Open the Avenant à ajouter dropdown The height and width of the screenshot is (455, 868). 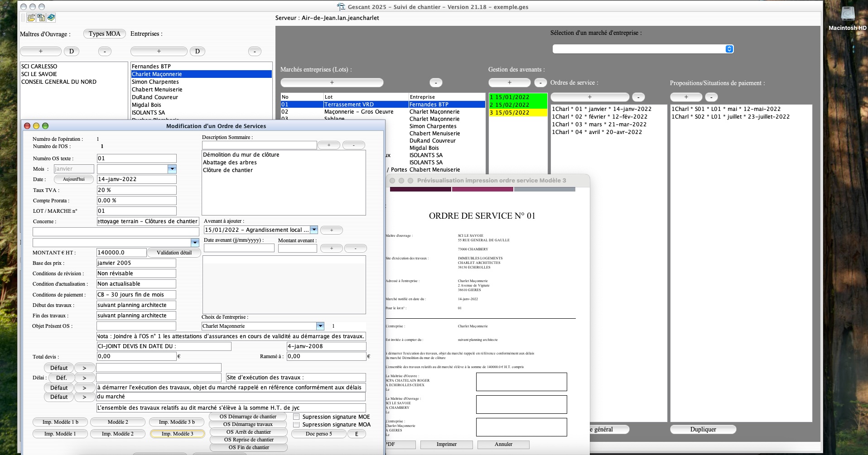tap(314, 230)
